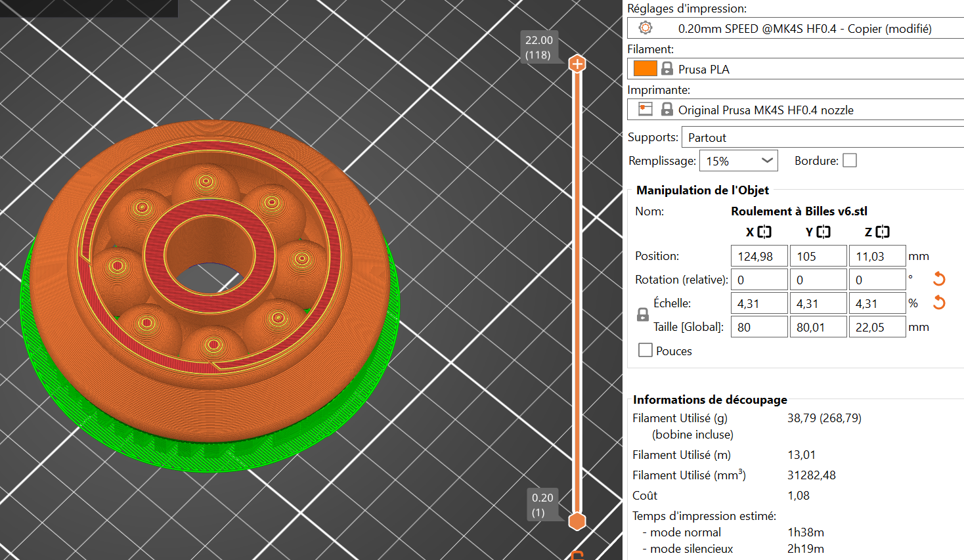Open the Prusa PLA filament dropdown
This screenshot has height=560, width=964.
click(796, 69)
